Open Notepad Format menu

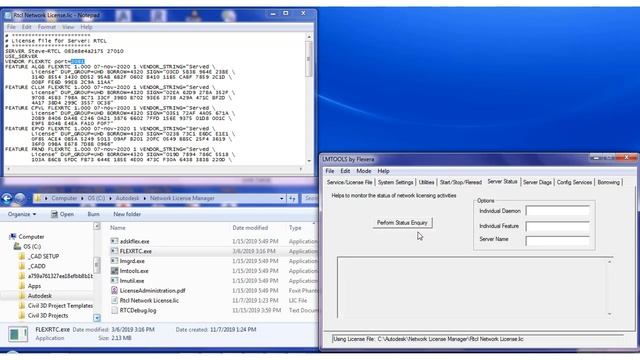47,27
